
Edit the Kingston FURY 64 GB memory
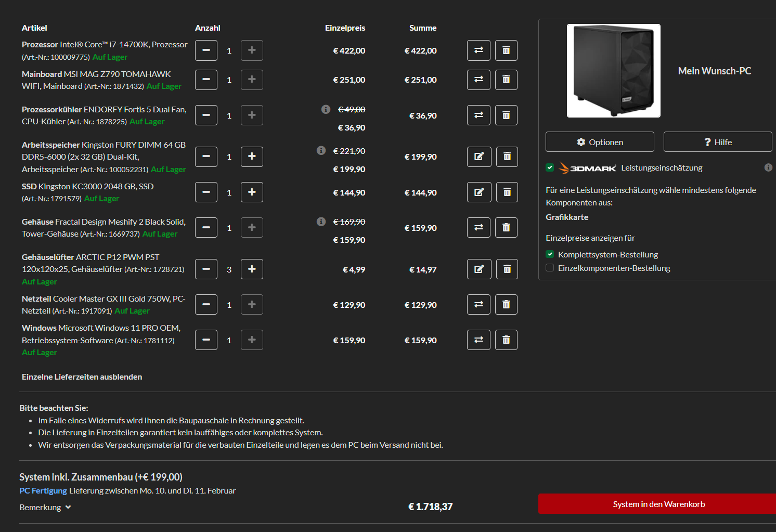coord(479,157)
